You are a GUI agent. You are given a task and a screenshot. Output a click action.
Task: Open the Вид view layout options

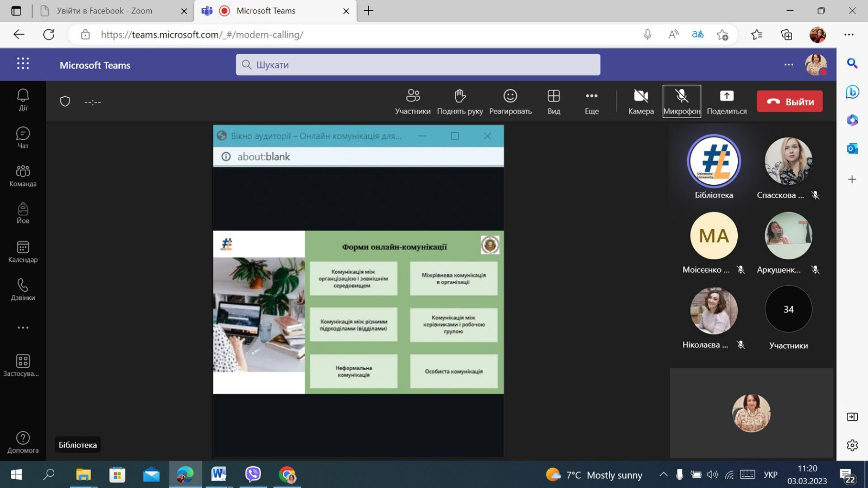point(553,101)
